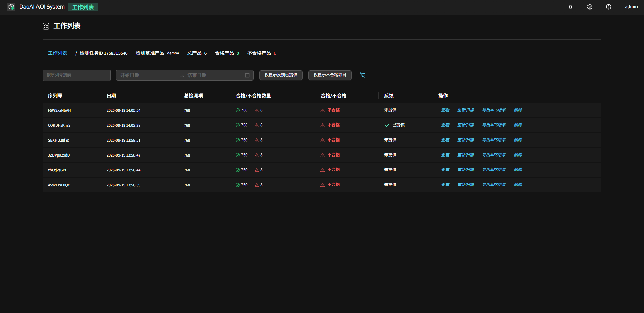
Task: Click the serial number search field
Action: point(76,75)
